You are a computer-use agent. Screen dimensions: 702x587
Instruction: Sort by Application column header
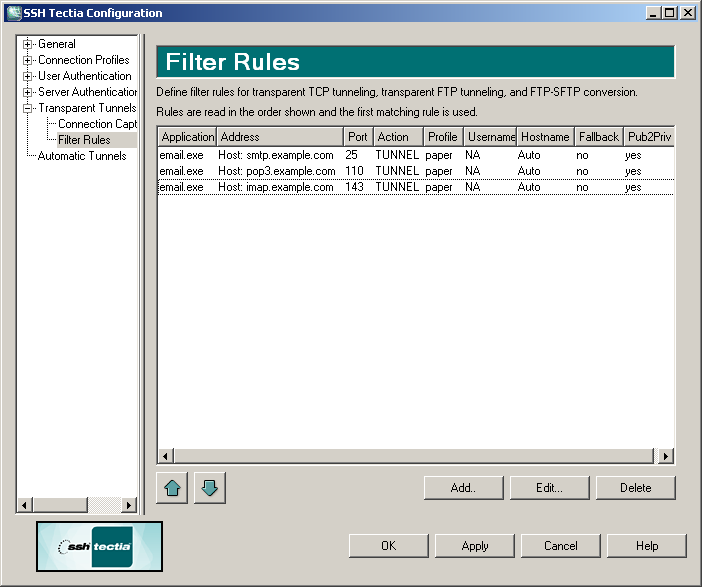(187, 137)
